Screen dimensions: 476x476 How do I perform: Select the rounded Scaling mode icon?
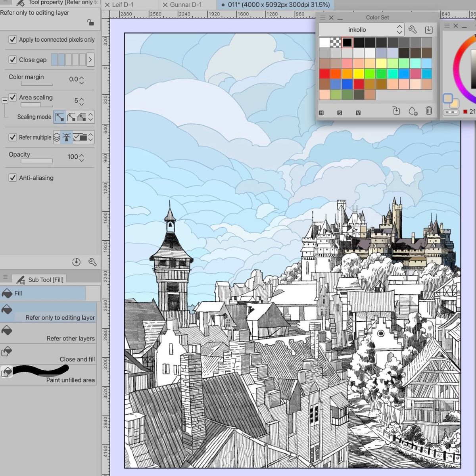click(x=71, y=117)
